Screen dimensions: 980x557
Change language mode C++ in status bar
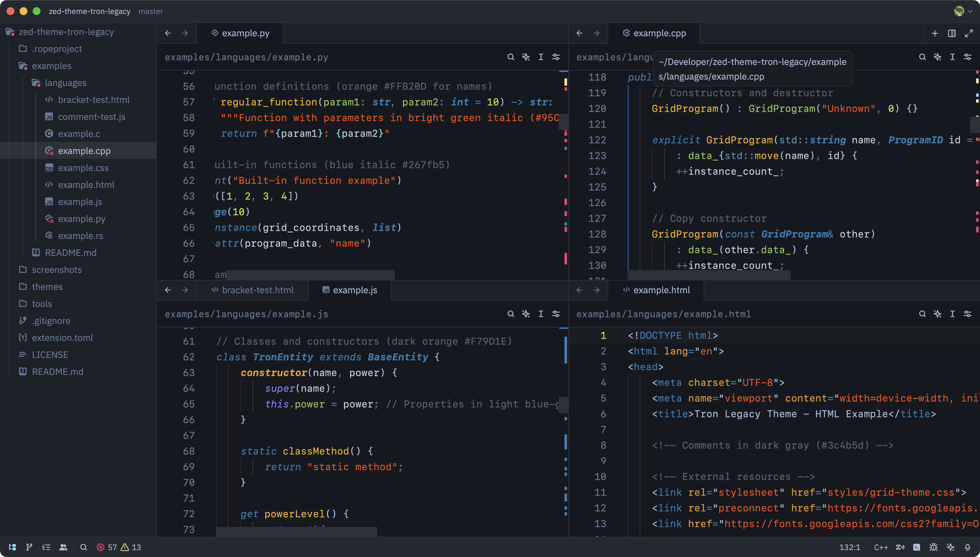[x=881, y=547]
